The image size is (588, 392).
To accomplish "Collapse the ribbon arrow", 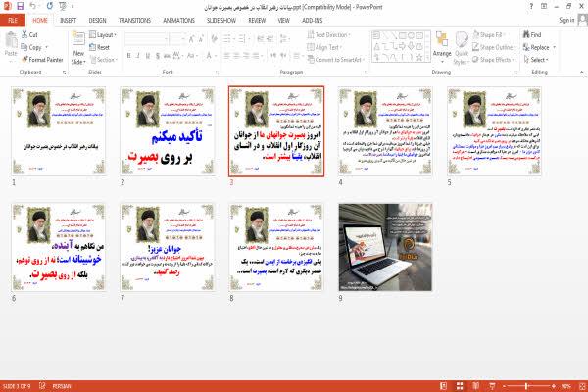I will click(x=581, y=72).
